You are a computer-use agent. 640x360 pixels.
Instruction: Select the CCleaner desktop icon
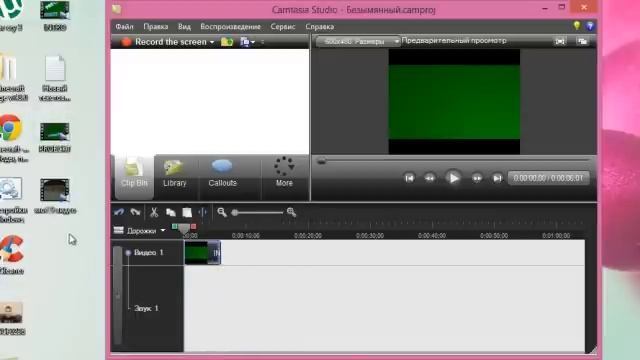click(11, 249)
